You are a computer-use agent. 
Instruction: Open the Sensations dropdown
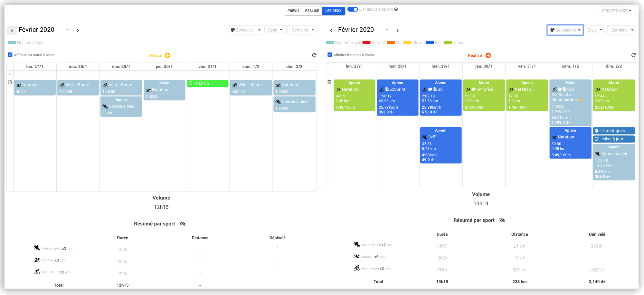[x=565, y=30]
